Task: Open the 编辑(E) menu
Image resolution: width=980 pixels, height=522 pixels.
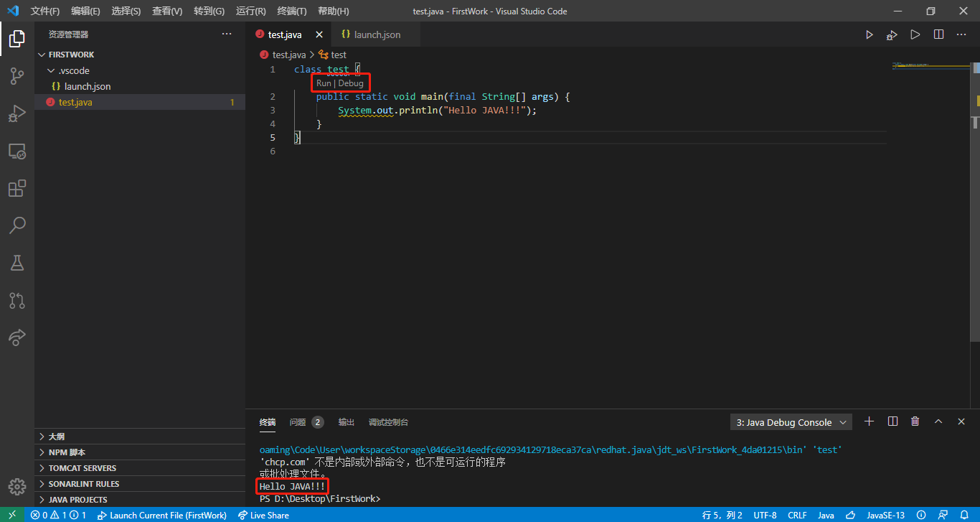Action: [86, 11]
